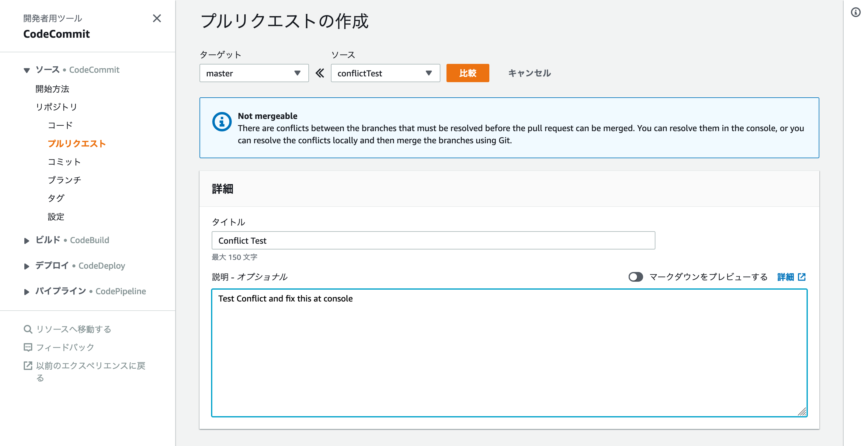868x446 pixels.
Task: Enable the マークダウンをプレビューする toggle
Action: tap(636, 277)
